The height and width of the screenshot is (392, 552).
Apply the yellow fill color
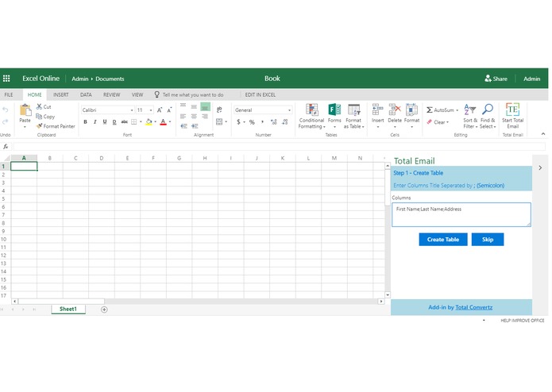click(x=149, y=122)
